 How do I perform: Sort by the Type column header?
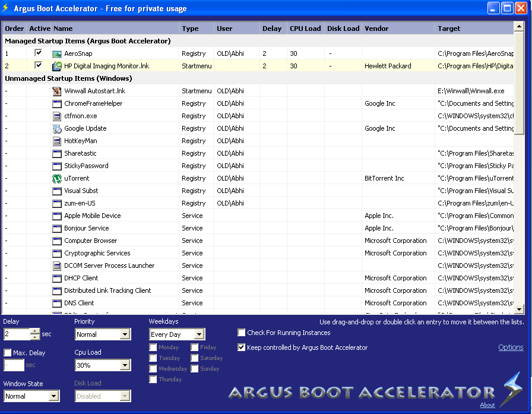point(197,29)
